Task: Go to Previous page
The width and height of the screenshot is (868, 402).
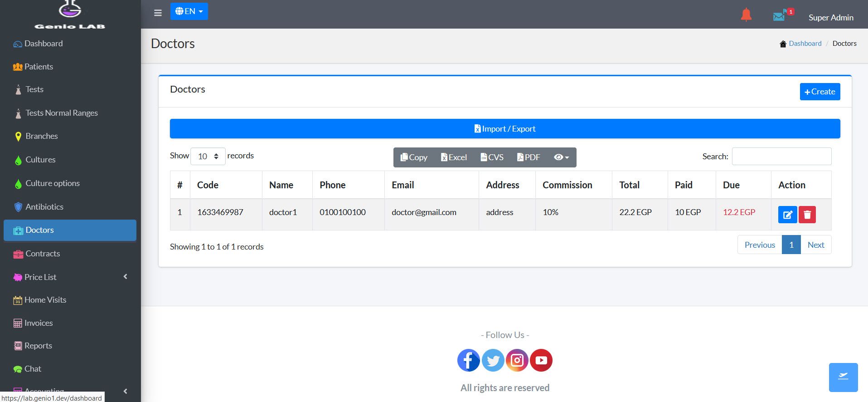Action: pyautogui.click(x=760, y=245)
